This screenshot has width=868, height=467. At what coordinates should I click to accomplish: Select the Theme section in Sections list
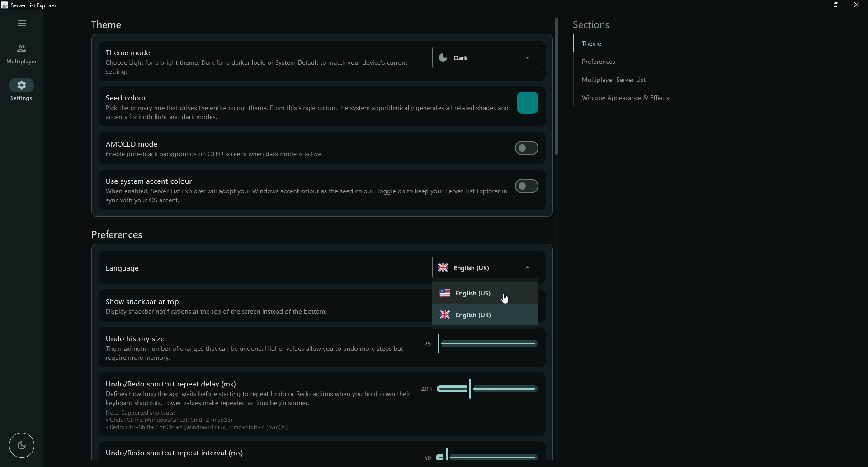tap(592, 43)
